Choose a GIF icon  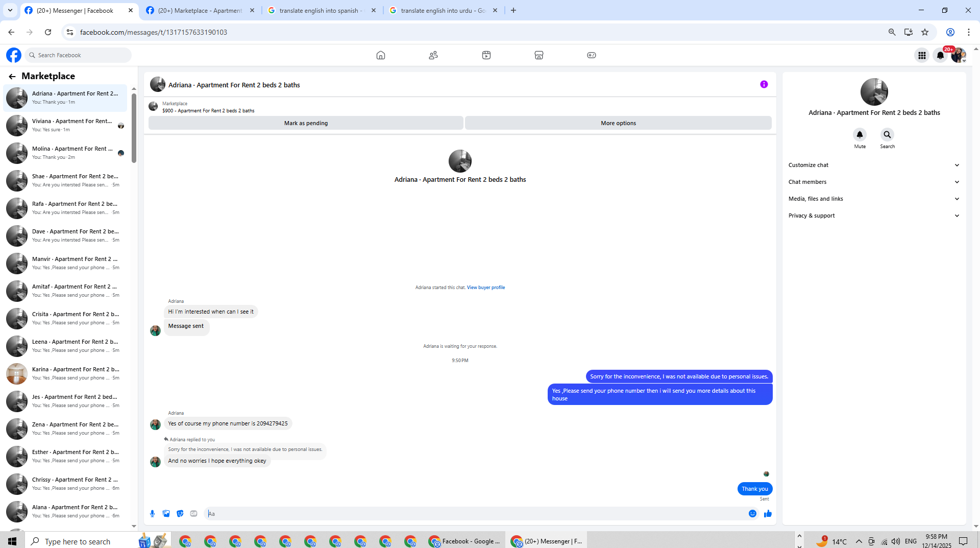point(193,514)
